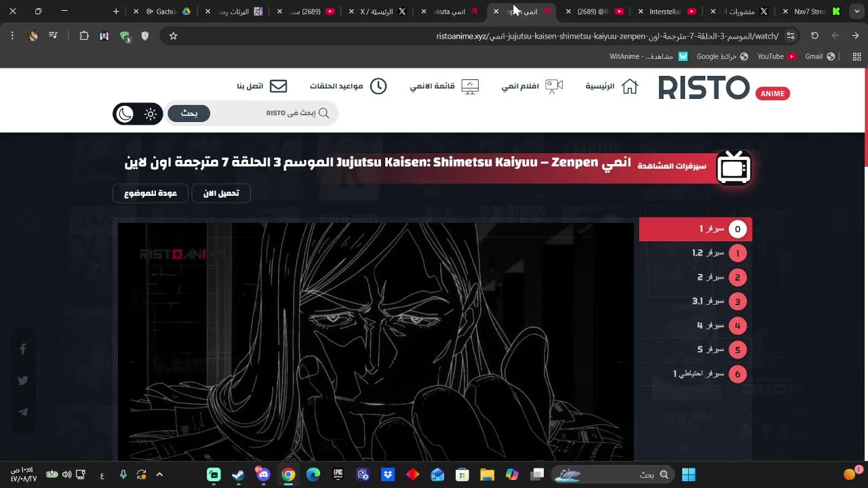Click the عودة للموضوع back button
Image resolution: width=868 pixels, height=488 pixels.
click(x=151, y=193)
